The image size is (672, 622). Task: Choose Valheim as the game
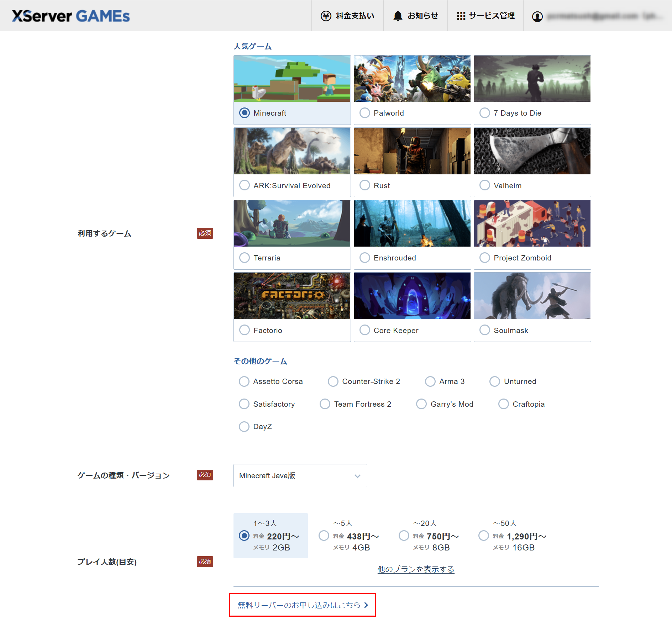(485, 185)
